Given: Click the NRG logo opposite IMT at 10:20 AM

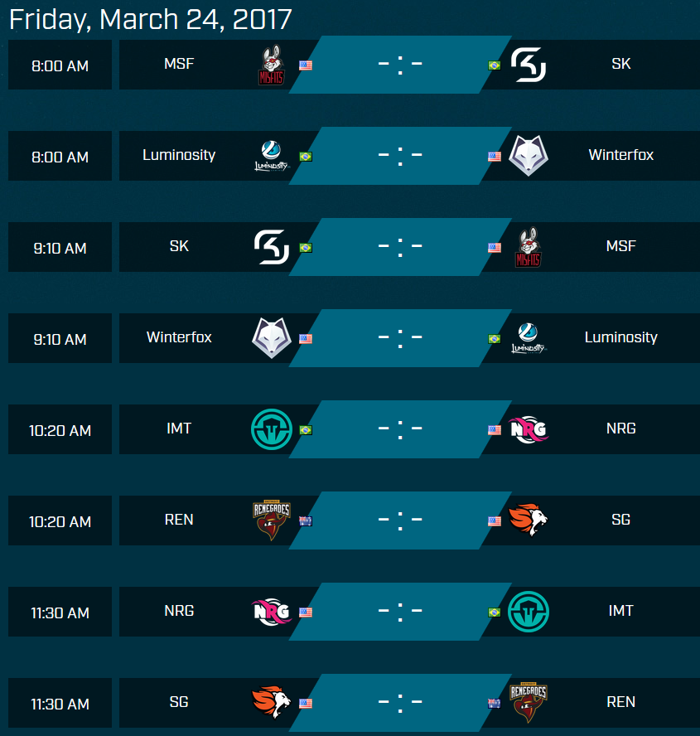Looking at the screenshot, I should click(529, 429).
